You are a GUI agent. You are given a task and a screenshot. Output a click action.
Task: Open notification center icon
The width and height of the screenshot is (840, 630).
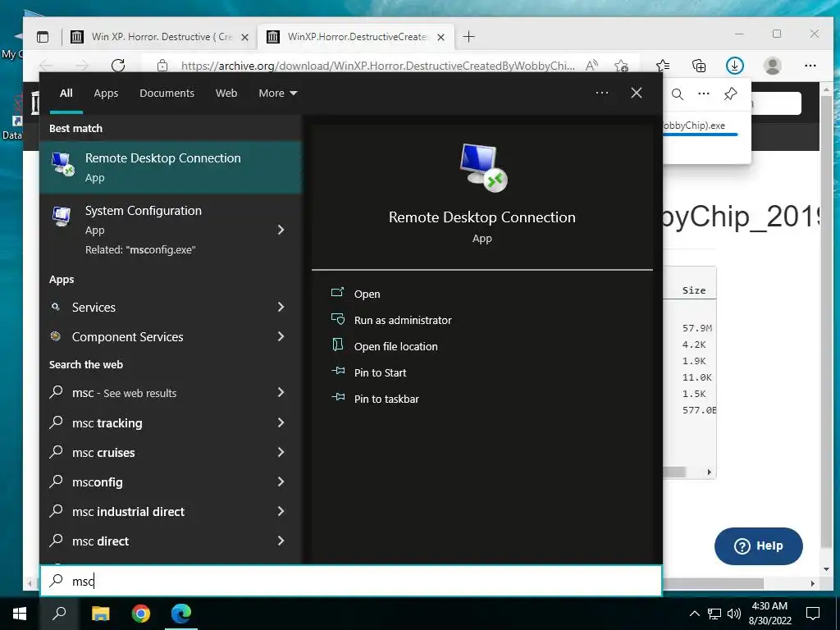point(813,614)
